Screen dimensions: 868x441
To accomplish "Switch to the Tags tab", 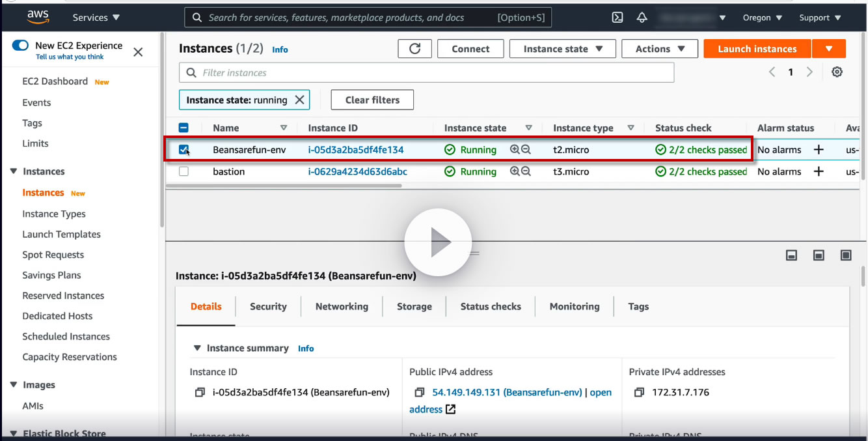I will pyautogui.click(x=638, y=307).
